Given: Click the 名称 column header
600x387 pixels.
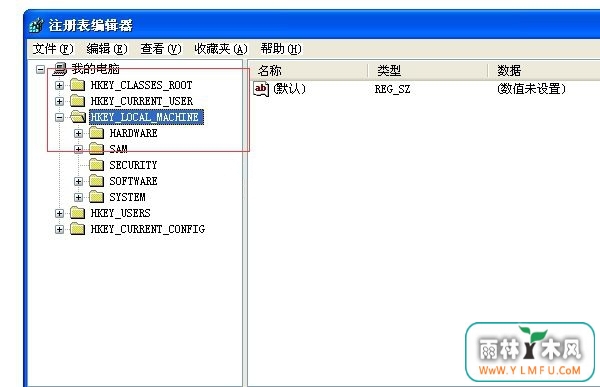Looking at the screenshot, I should pyautogui.click(x=308, y=70).
